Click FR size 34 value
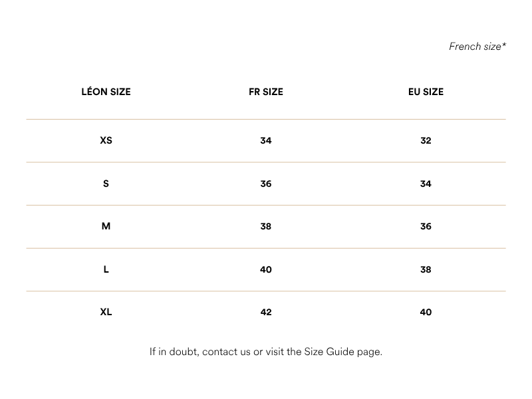This screenshot has height=399, width=532. point(265,140)
